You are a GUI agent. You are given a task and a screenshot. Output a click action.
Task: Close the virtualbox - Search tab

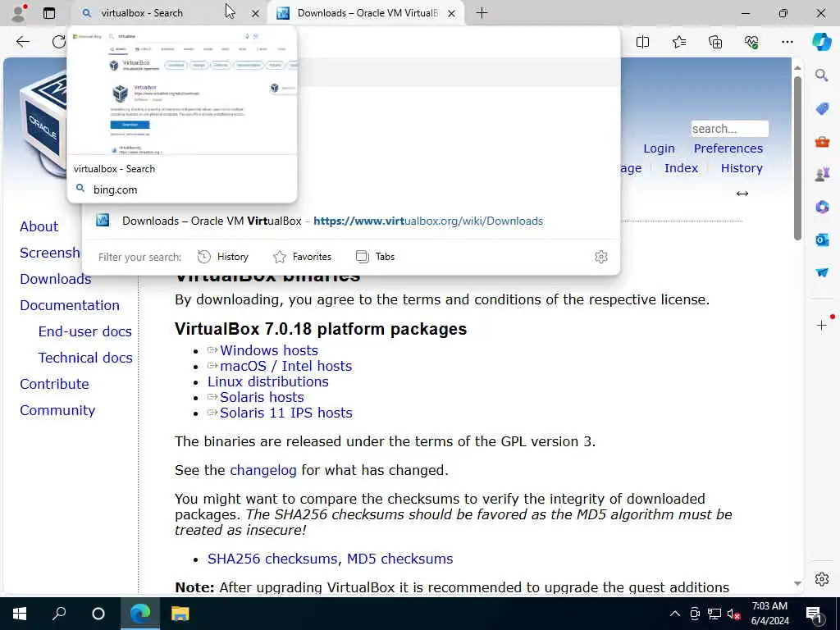click(x=256, y=13)
